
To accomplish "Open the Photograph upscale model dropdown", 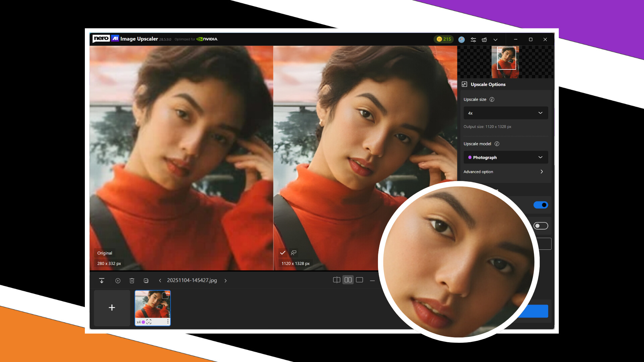I will click(x=505, y=157).
